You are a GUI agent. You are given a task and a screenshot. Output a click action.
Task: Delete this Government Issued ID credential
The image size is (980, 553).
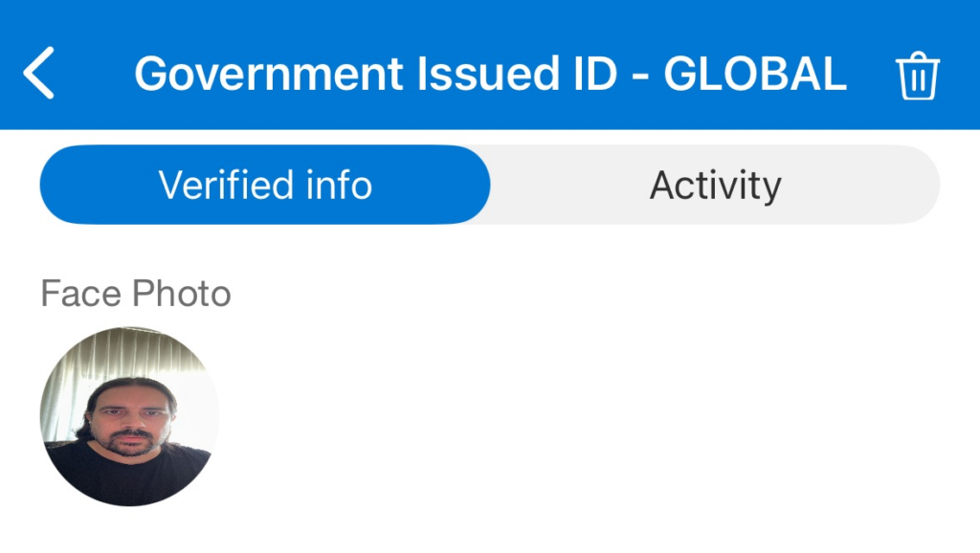coord(918,76)
